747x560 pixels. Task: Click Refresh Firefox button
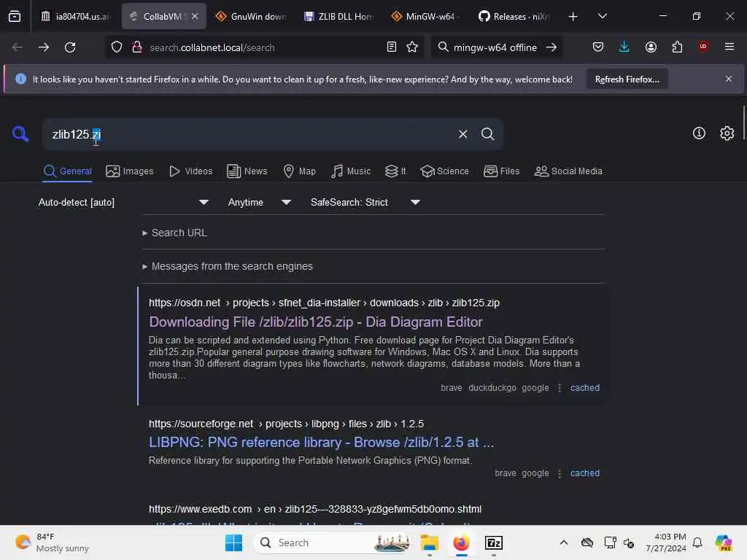(x=627, y=79)
